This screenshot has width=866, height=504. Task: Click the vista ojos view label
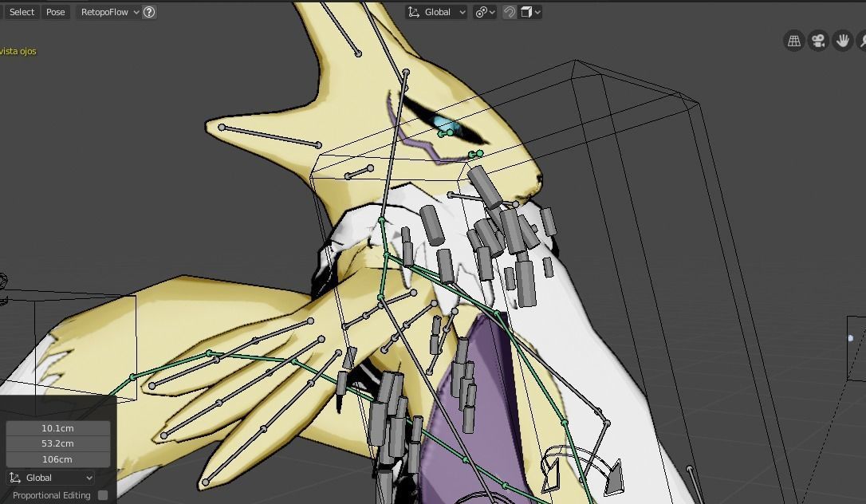click(x=19, y=51)
